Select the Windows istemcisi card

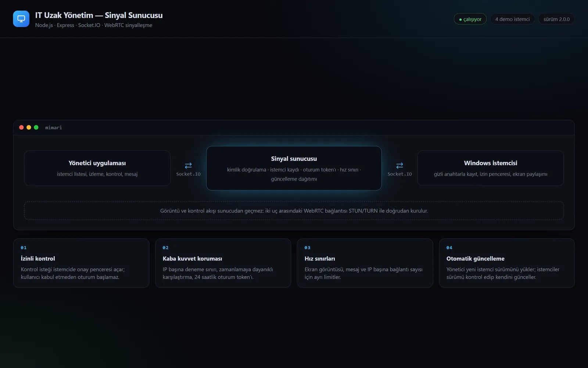pos(491,168)
